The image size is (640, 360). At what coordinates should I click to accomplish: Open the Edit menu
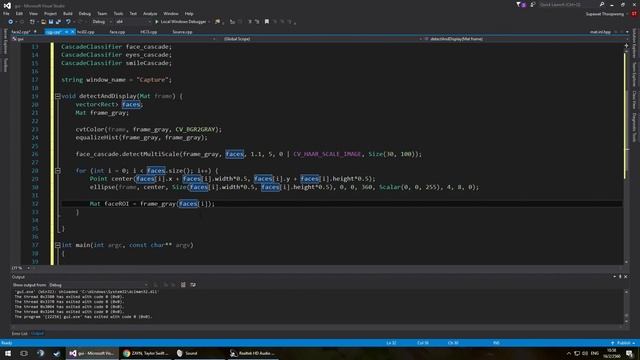tap(19, 13)
